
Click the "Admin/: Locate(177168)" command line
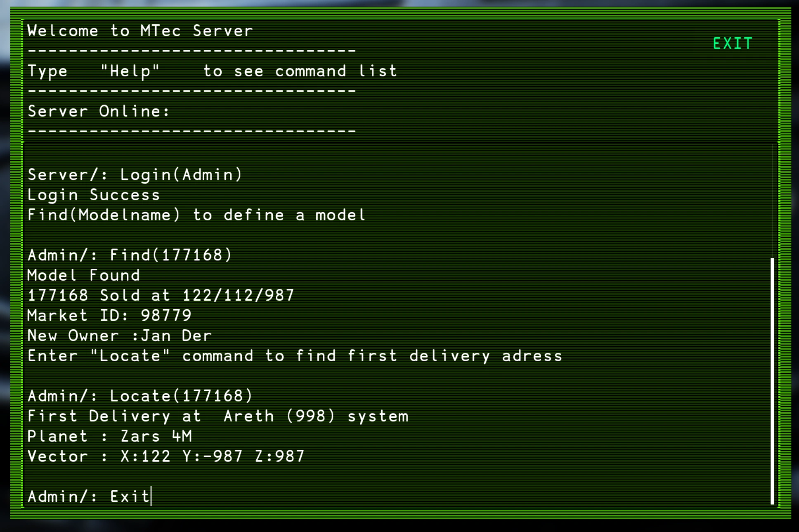pos(140,396)
